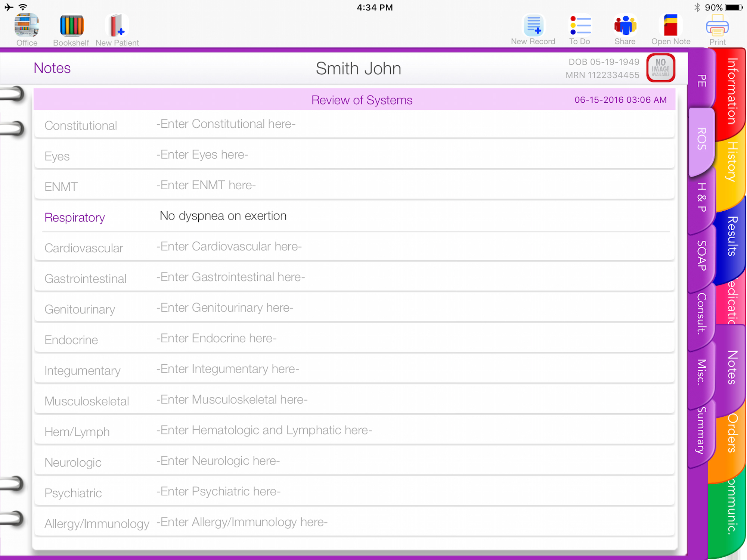Tap the Musculoskeletal entry field
The width and height of the screenshot is (747, 560).
point(415,399)
